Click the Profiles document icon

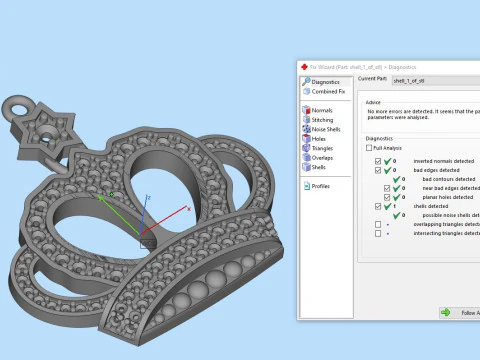307,186
